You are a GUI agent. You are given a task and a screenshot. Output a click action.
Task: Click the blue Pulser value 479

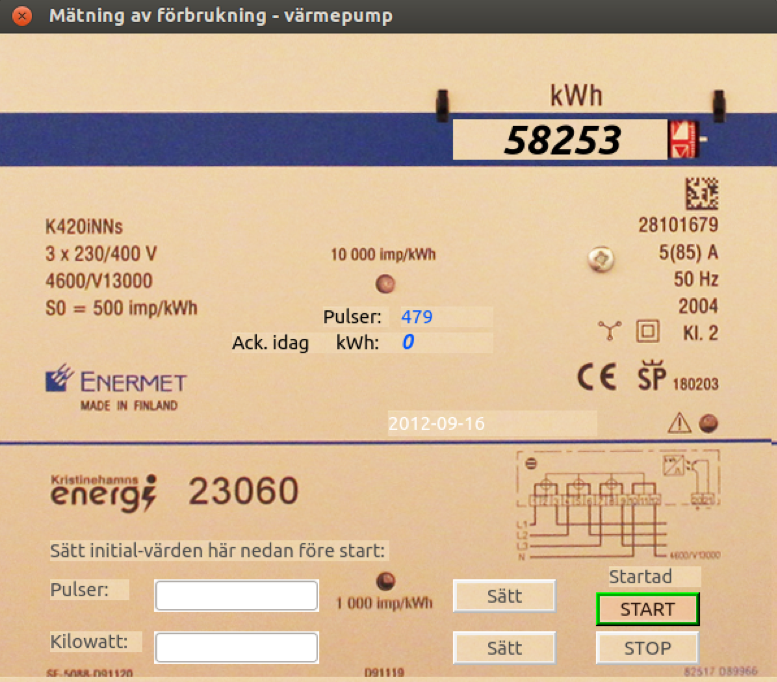pos(417,317)
